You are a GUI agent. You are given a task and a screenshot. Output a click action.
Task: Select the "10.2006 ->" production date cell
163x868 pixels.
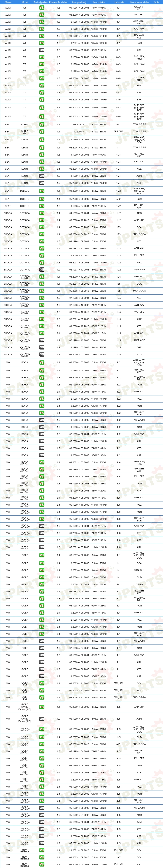point(79,132)
